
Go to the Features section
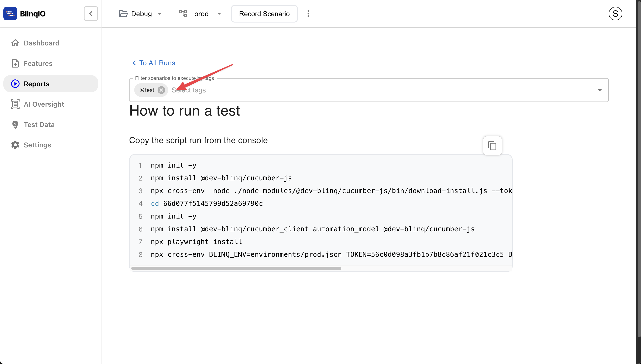click(51, 63)
